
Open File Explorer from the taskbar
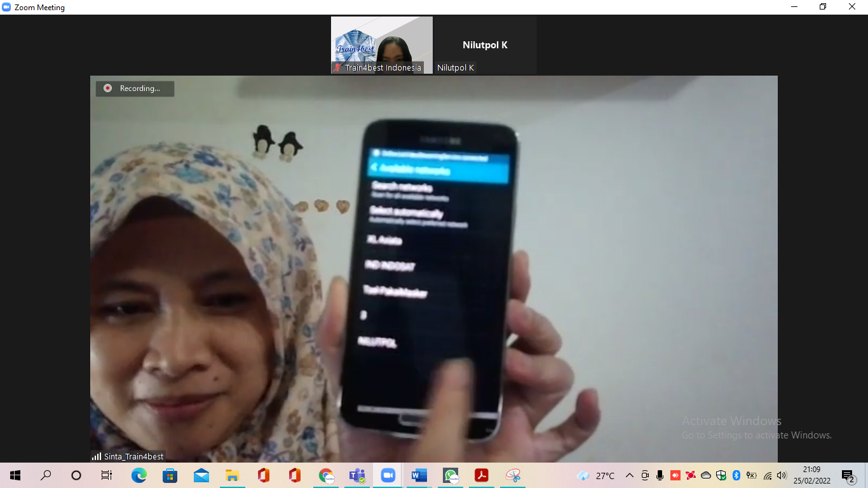coord(232,475)
